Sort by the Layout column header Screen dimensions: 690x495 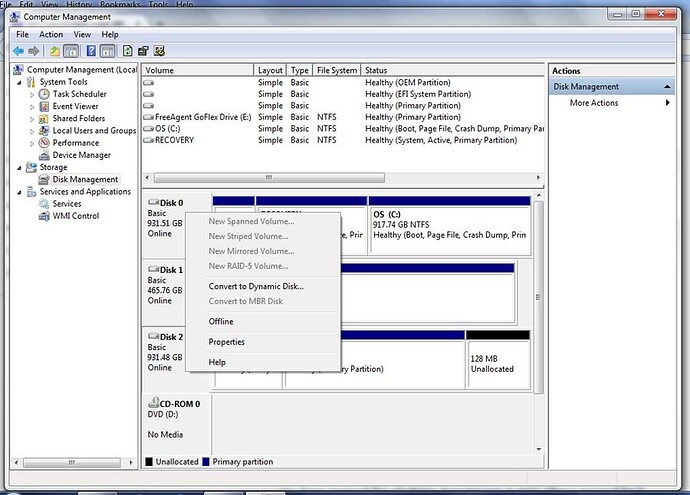(270, 70)
